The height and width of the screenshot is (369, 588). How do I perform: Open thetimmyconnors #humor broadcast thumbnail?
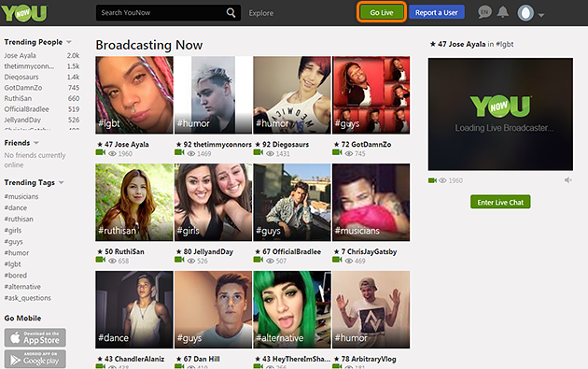pyautogui.click(x=213, y=95)
